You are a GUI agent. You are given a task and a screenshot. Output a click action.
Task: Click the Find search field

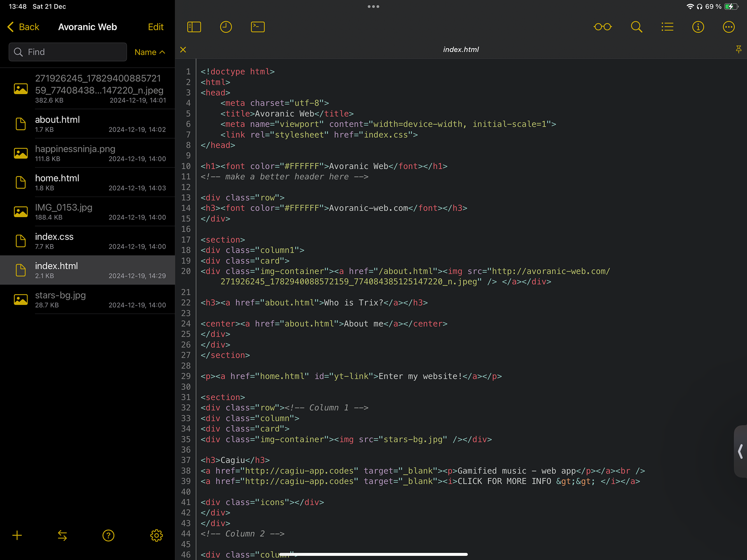point(68,52)
